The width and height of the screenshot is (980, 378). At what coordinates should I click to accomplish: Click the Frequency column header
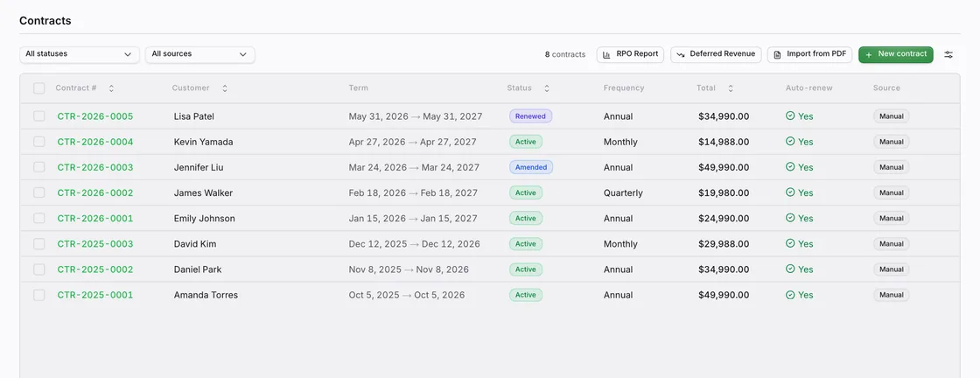coord(624,88)
